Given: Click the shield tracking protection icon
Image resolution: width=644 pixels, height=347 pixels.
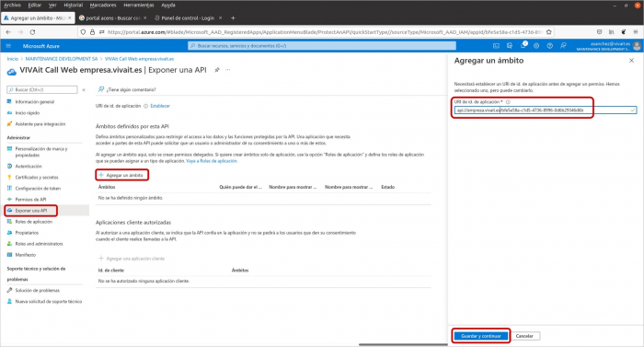Looking at the screenshot, I should pyautogui.click(x=84, y=32).
